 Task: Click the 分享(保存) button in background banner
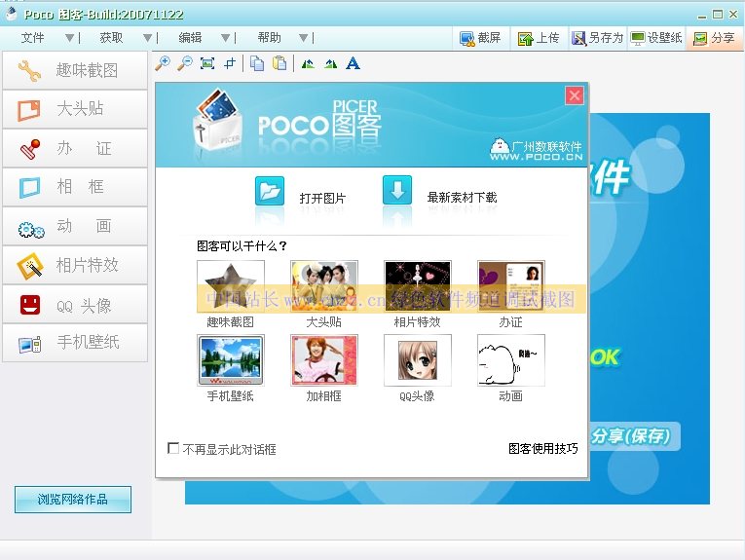click(633, 436)
